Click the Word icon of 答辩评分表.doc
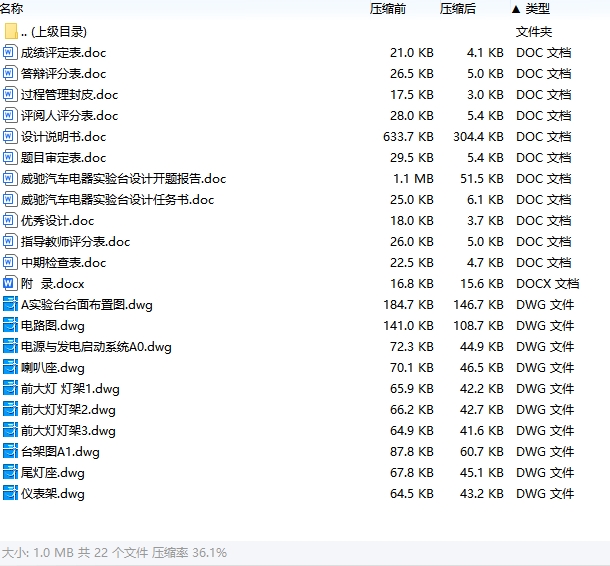610x566 pixels. pyautogui.click(x=10, y=74)
